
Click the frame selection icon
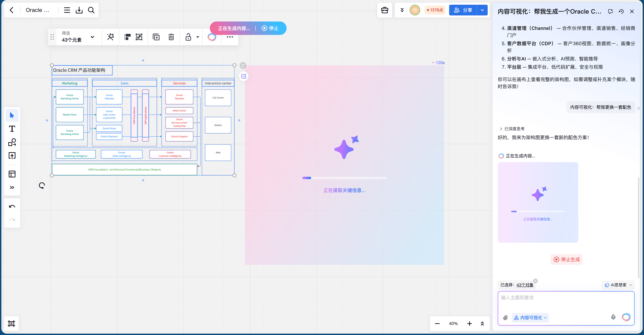pos(139,37)
